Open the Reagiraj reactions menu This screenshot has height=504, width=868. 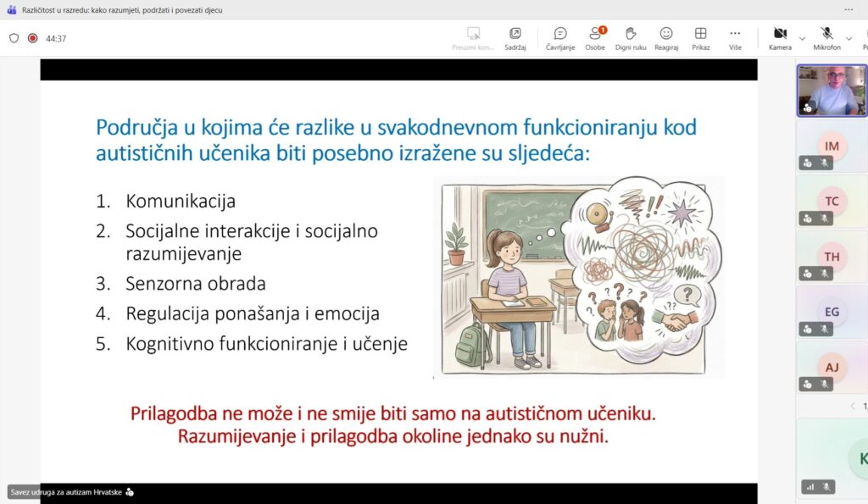click(x=666, y=38)
